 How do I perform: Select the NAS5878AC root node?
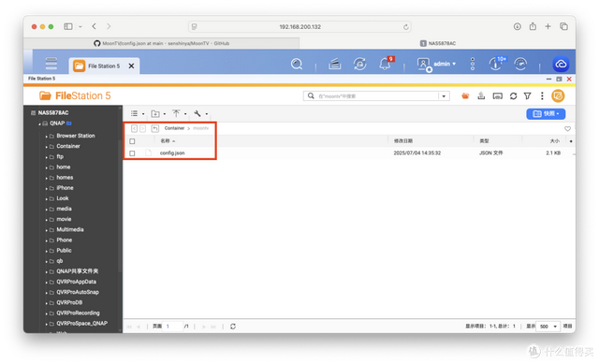point(53,112)
